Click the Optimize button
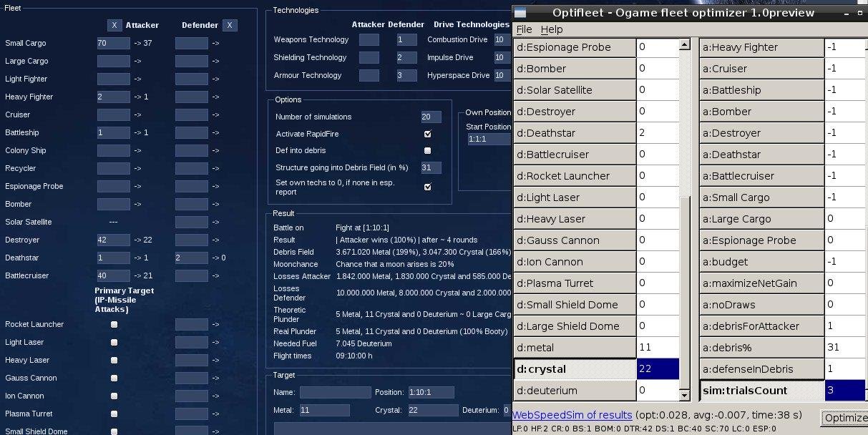This screenshot has height=435, width=868. (844, 418)
